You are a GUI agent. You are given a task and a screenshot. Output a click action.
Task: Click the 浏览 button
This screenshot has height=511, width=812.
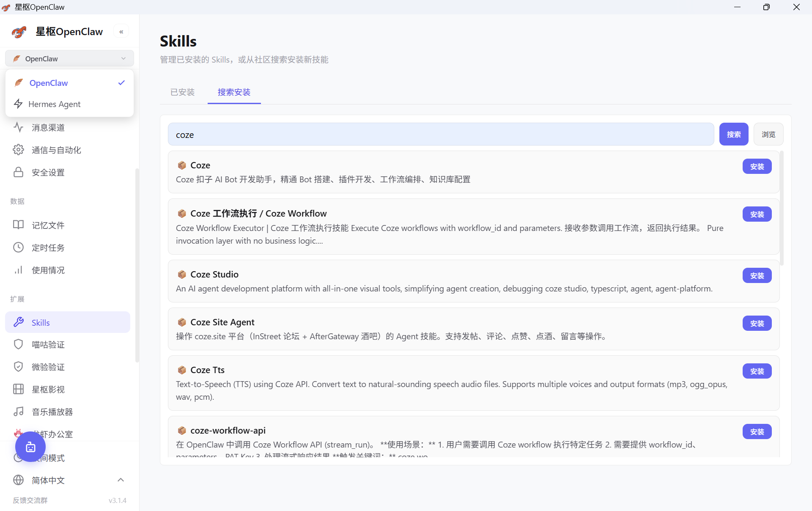click(768, 135)
